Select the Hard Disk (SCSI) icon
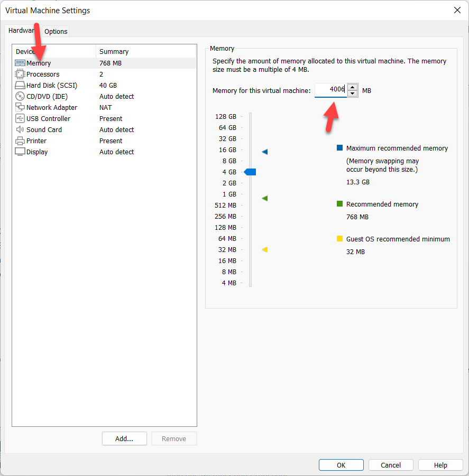 (x=20, y=86)
